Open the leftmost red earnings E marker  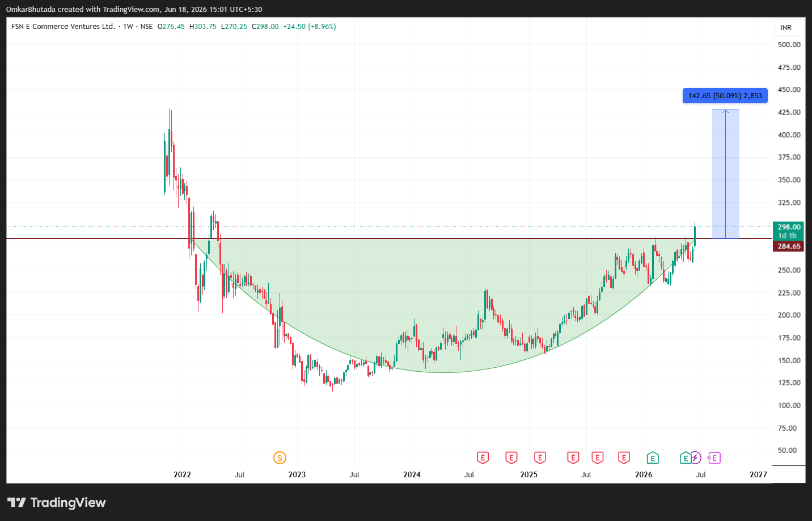coord(483,457)
